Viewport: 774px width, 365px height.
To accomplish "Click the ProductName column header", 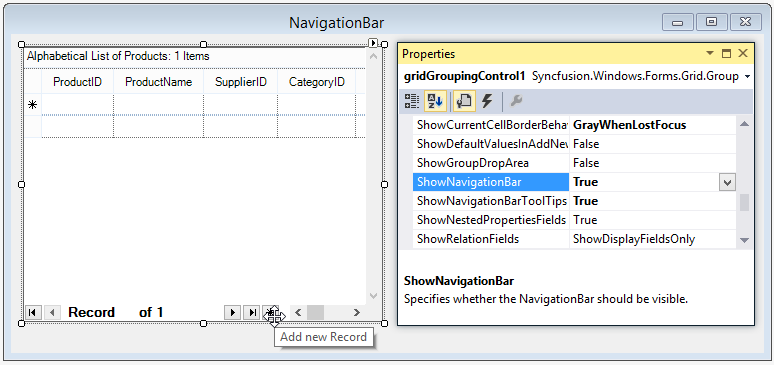I will [x=158, y=82].
